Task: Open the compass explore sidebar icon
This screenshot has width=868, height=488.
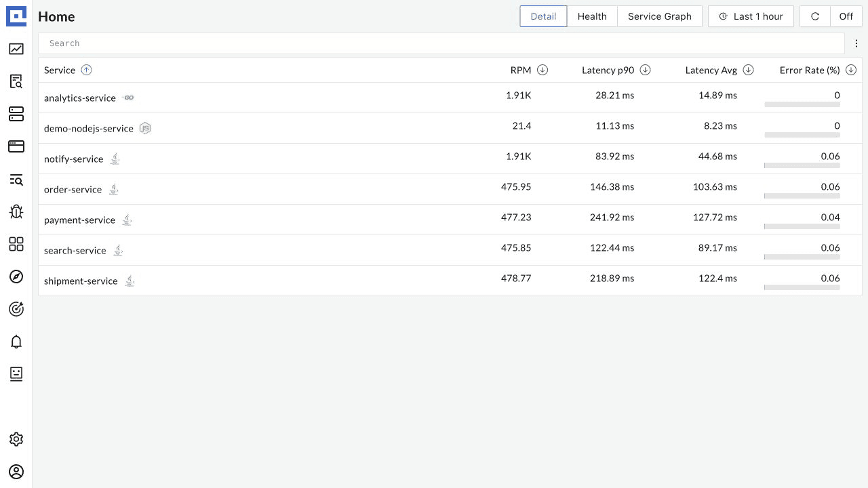Action: (x=16, y=277)
